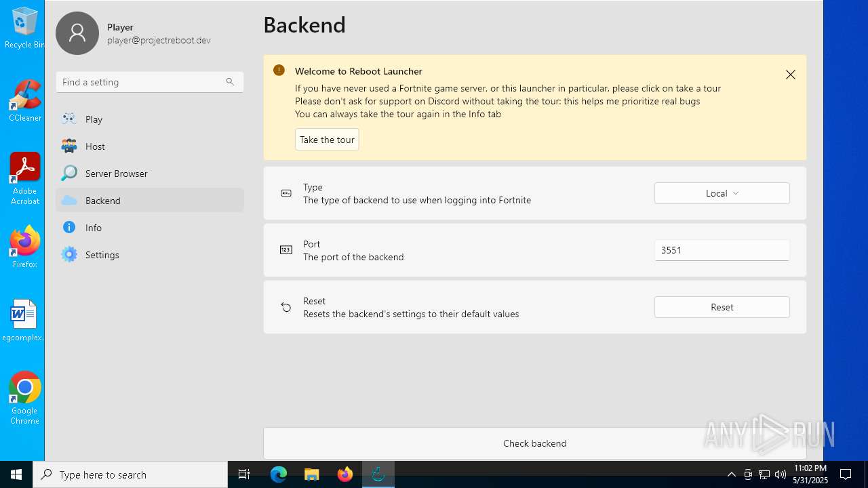Click the Player name text
Viewport: 868px width, 488px height.
point(120,27)
